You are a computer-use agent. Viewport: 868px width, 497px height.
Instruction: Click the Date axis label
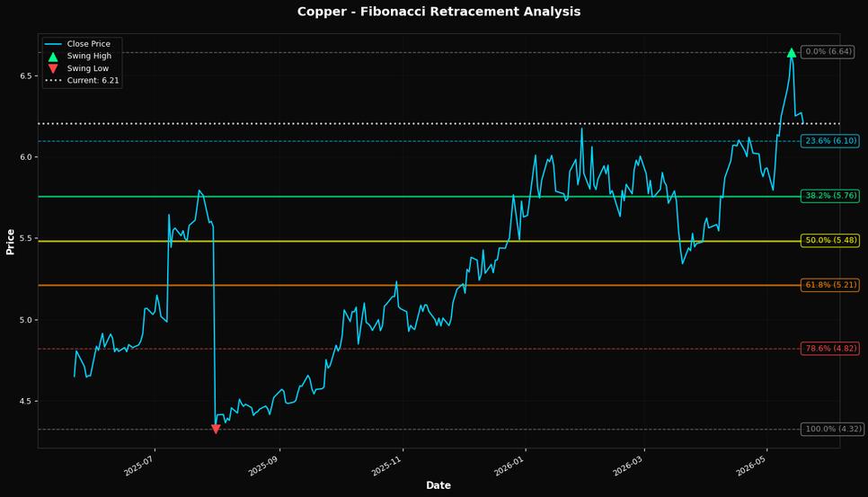coord(438,485)
